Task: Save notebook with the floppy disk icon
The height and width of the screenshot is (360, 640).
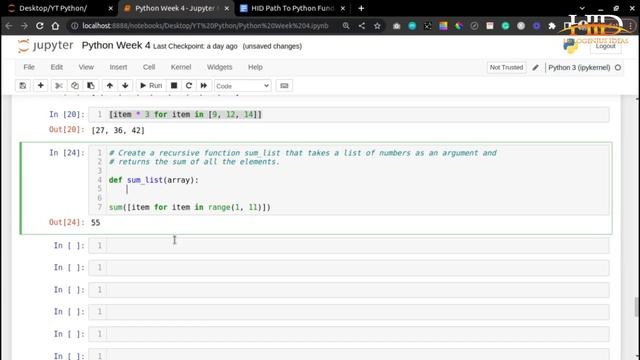Action: (x=23, y=86)
